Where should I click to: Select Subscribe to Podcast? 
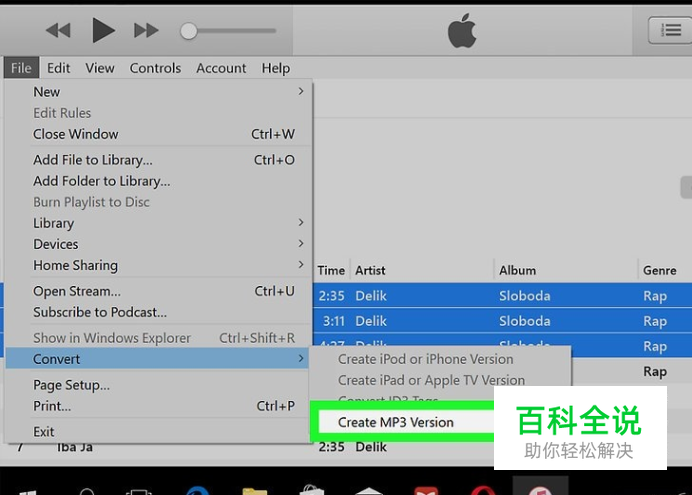pyautogui.click(x=158, y=312)
